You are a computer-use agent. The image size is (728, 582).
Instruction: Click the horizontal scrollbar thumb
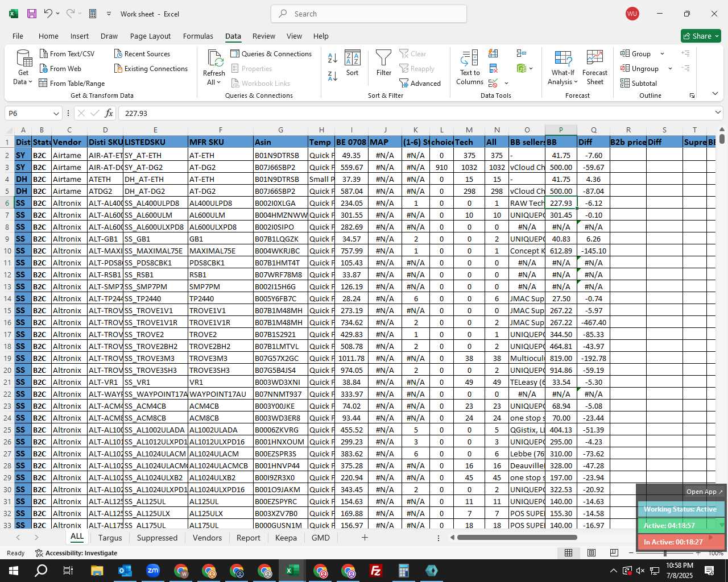pos(517,537)
